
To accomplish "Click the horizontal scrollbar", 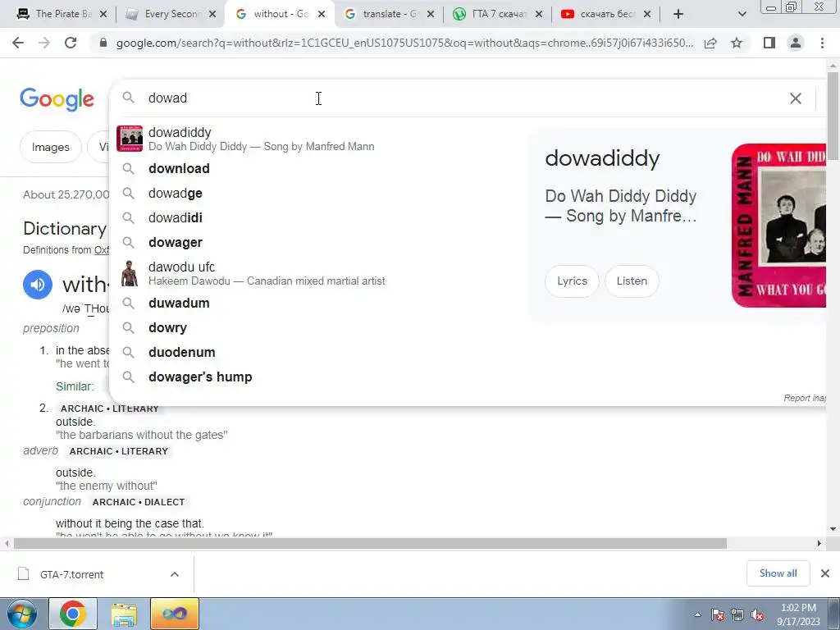I will (x=370, y=543).
